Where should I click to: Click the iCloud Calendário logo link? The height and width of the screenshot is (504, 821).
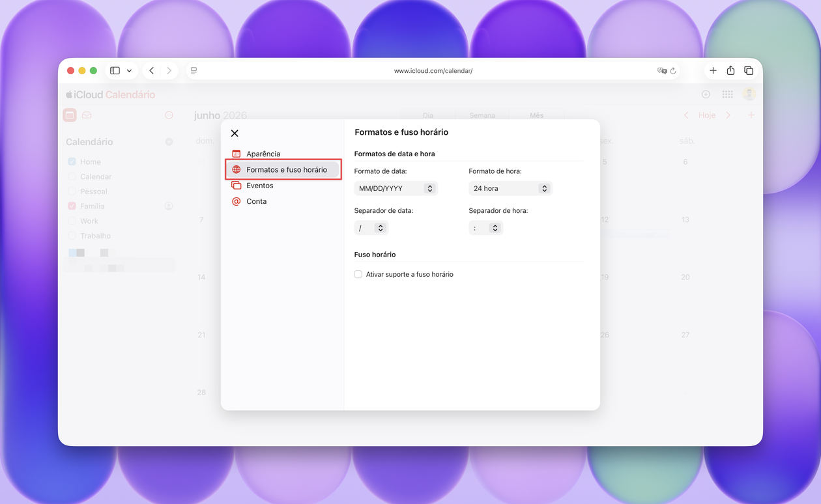(x=110, y=94)
